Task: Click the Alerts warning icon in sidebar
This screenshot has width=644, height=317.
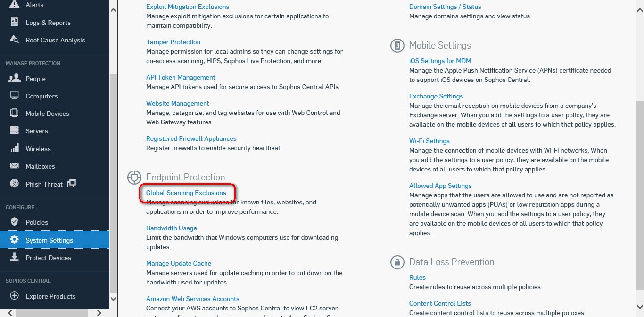Action: [x=15, y=5]
